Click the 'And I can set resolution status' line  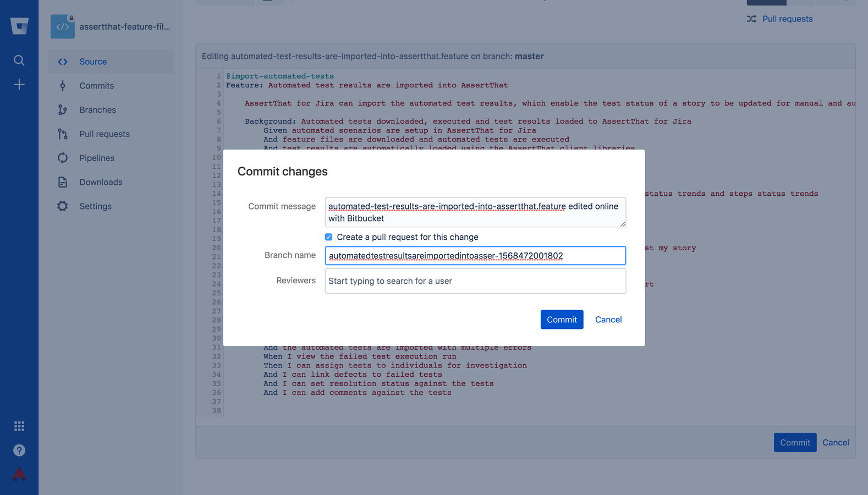click(x=378, y=384)
